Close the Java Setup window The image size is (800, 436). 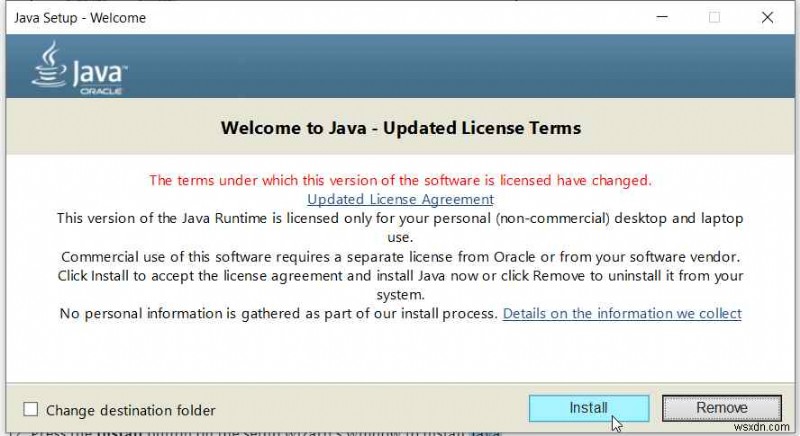click(x=767, y=17)
